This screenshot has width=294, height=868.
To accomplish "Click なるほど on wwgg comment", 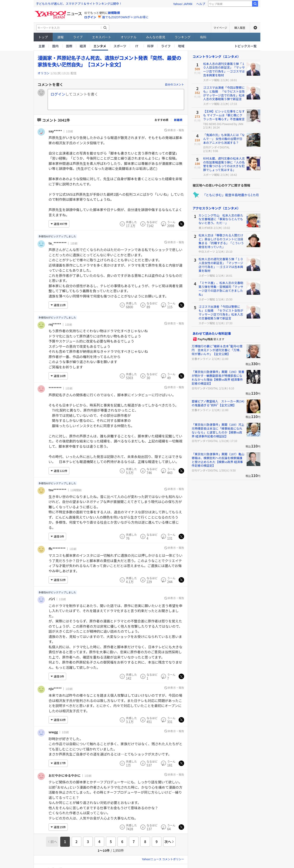I will click(x=149, y=763).
